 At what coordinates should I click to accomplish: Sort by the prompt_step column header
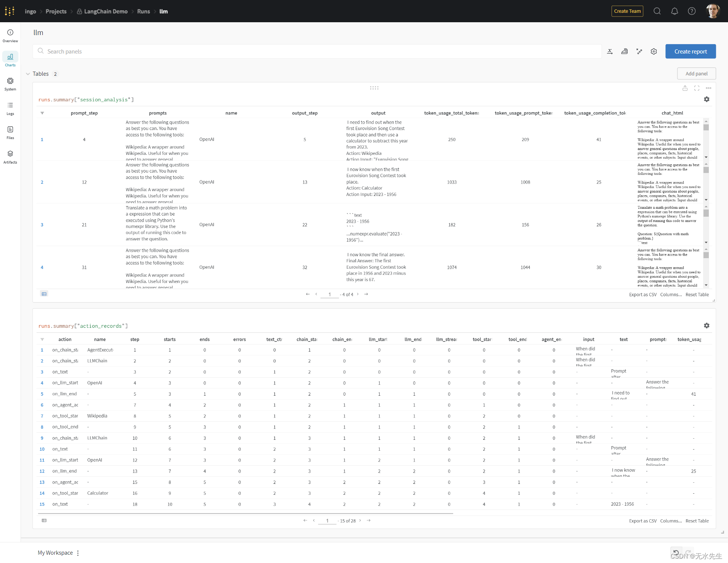click(84, 113)
